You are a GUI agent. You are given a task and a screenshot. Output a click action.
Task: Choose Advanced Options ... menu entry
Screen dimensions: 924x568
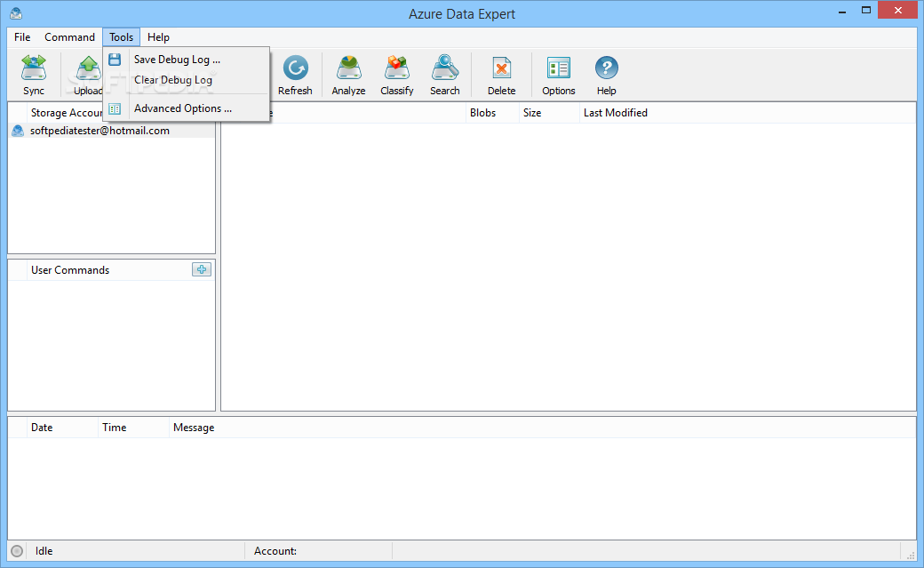click(187, 108)
